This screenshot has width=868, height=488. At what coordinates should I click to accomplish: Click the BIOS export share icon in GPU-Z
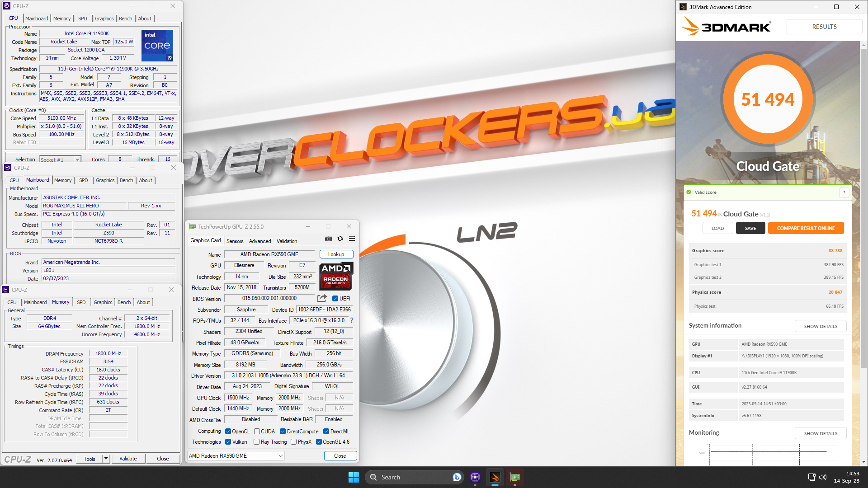pyautogui.click(x=322, y=298)
